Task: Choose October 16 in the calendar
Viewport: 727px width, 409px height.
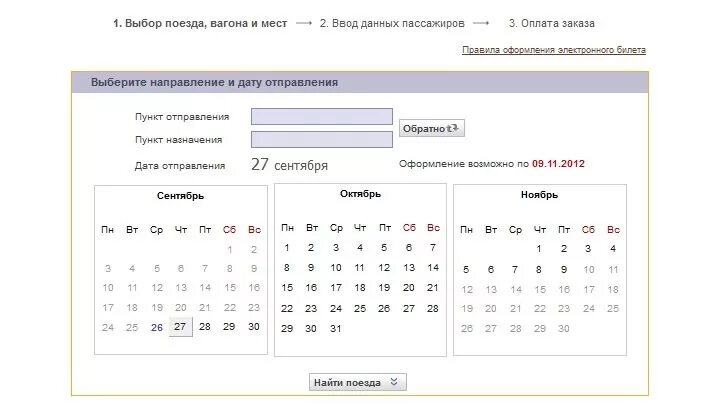Action: [x=311, y=288]
